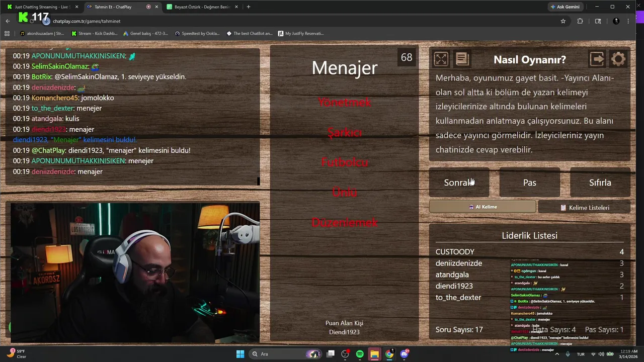Screen dimensions: 644x362
Task: Click diendi1923 in the leaderboard
Action: coord(454,286)
